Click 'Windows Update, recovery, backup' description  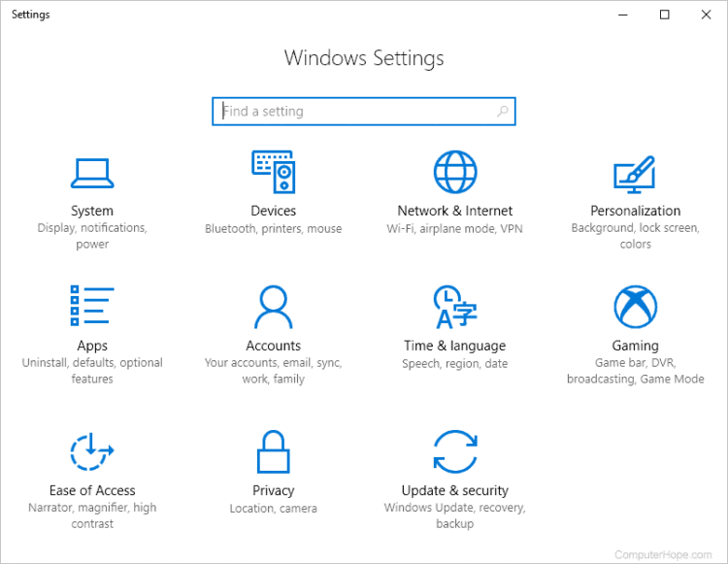455,515
